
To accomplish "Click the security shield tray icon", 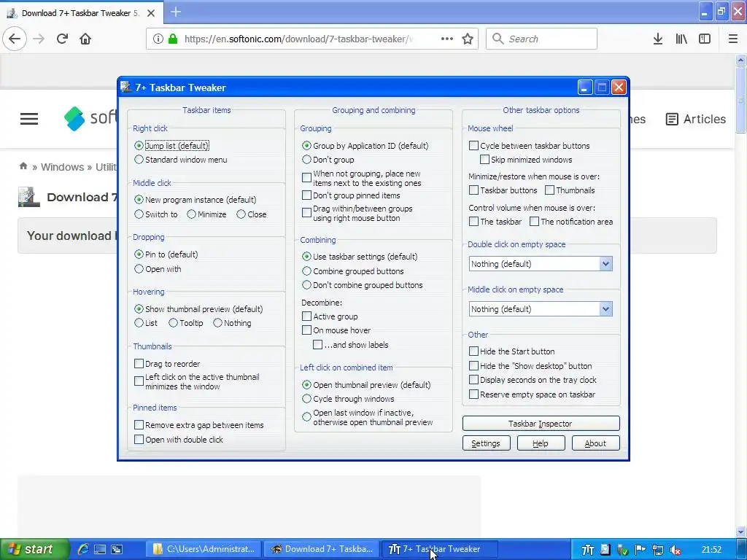I will [x=623, y=550].
